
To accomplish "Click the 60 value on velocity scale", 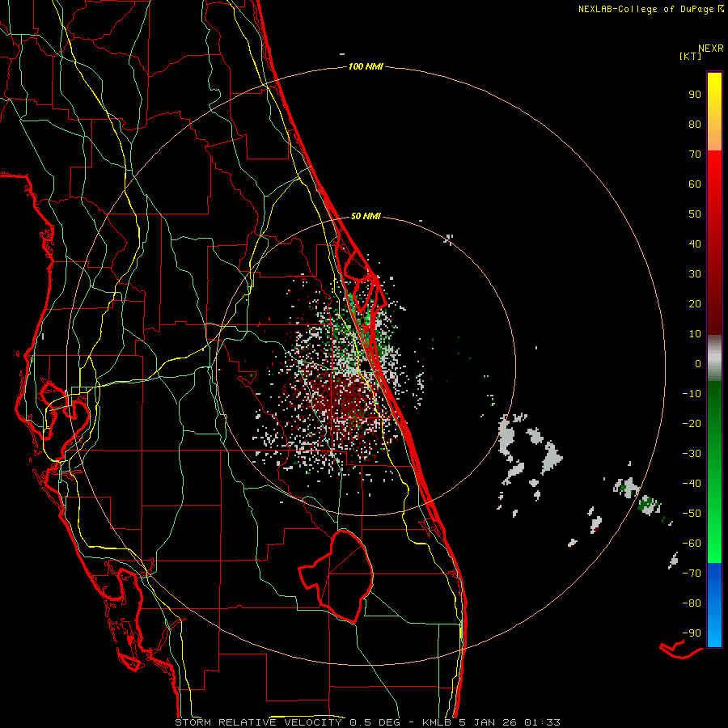I will coord(695,184).
